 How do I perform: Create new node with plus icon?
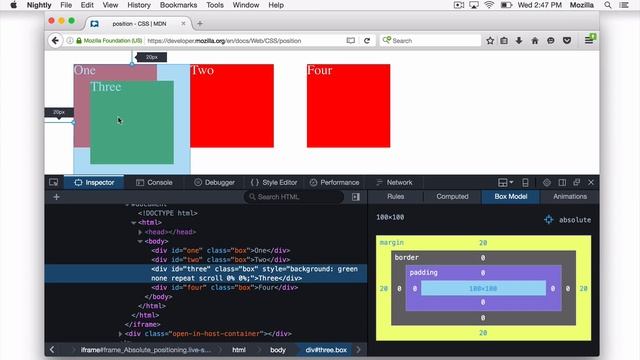point(56,197)
